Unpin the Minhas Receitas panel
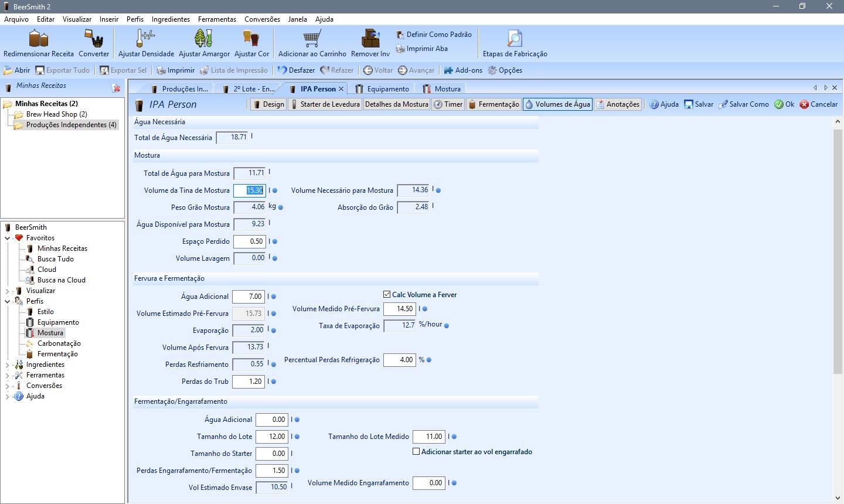Screen dimensions: 844x504 (116, 88)
